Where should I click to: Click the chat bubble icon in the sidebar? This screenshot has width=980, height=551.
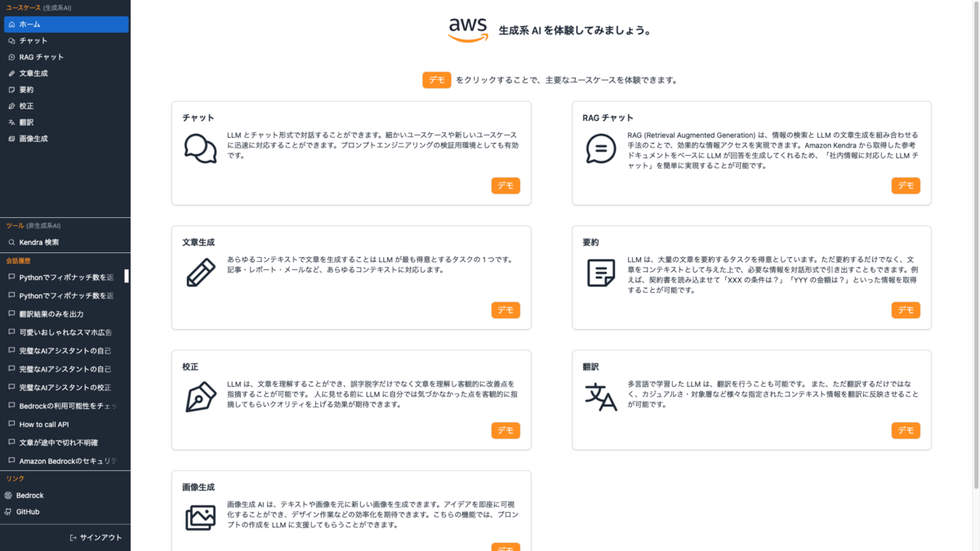click(11, 41)
